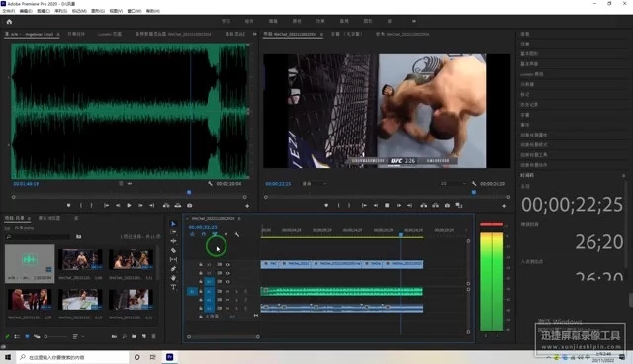The width and height of the screenshot is (633, 364).
Task: Open the 窗口(W) menu
Action: tap(135, 11)
